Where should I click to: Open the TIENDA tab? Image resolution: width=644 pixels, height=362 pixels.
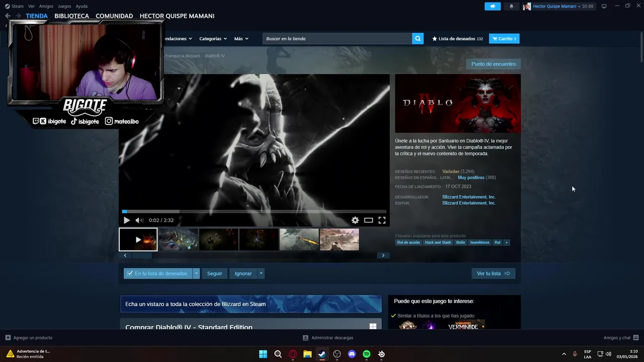pyautogui.click(x=37, y=16)
